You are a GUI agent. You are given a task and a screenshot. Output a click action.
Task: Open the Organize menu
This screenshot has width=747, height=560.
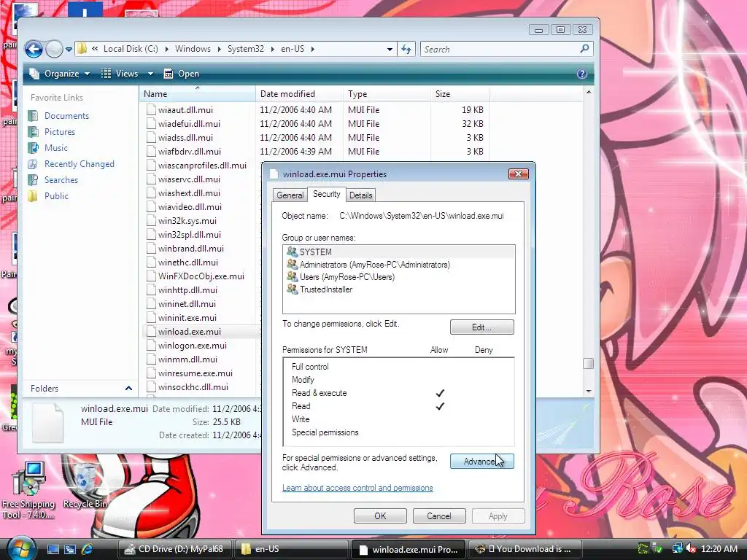coord(60,74)
